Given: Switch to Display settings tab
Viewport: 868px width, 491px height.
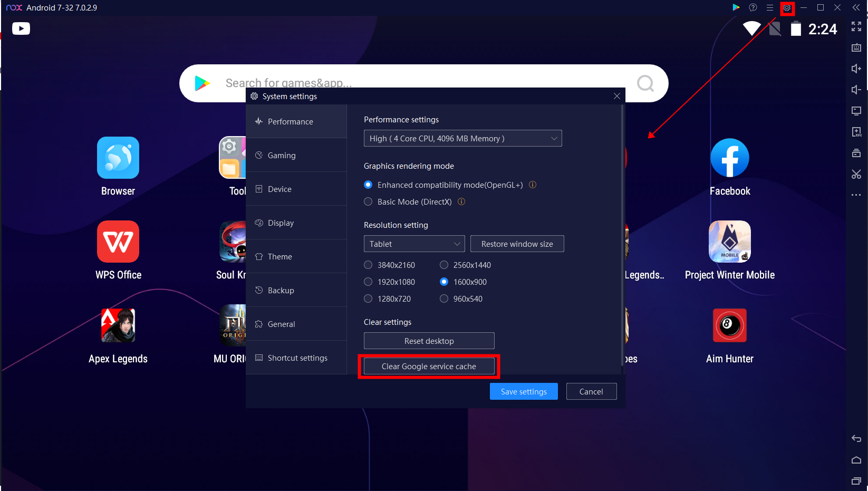Looking at the screenshot, I should click(296, 223).
